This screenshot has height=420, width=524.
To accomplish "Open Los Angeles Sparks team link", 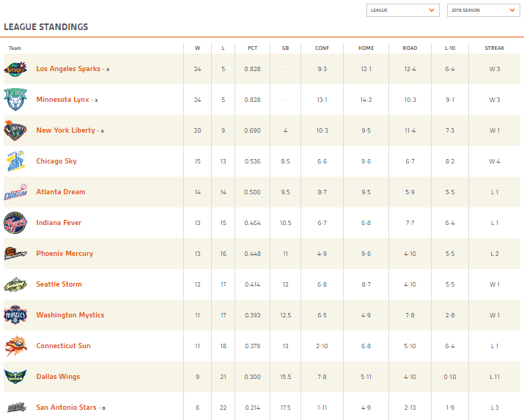I will point(68,69).
